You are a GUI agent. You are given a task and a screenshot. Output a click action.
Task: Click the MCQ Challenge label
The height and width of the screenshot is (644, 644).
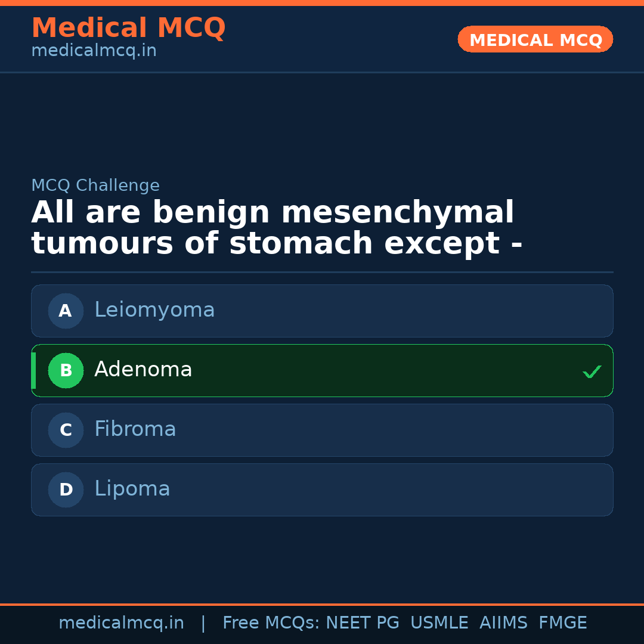click(x=95, y=185)
